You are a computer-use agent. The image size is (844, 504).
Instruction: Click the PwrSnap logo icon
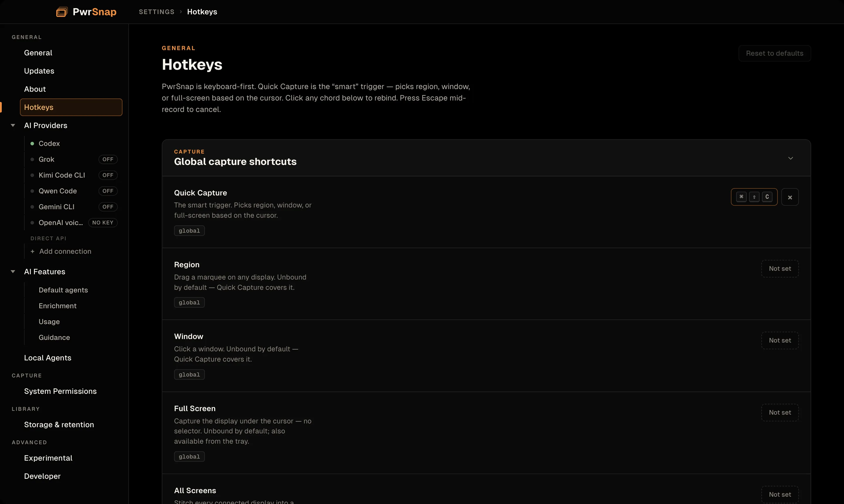62,12
